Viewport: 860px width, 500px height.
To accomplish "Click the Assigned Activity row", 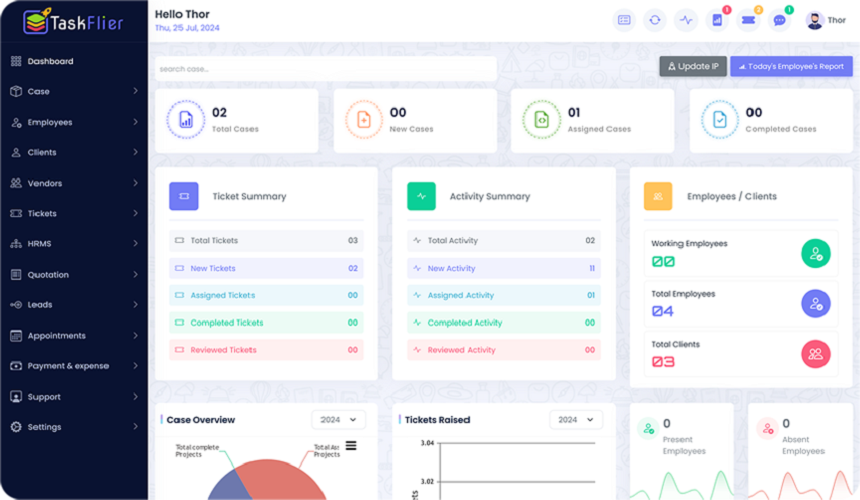I will point(503,295).
